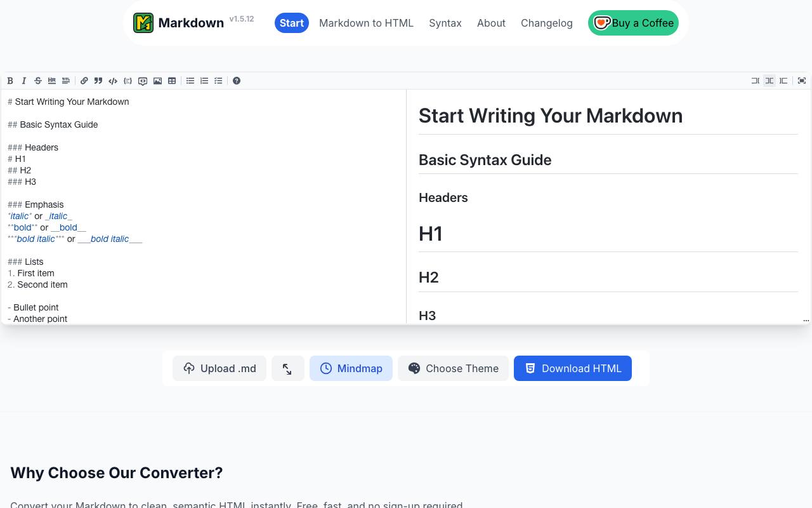The image size is (812, 508).
Task: Click the Upload .md button
Action: 219,368
